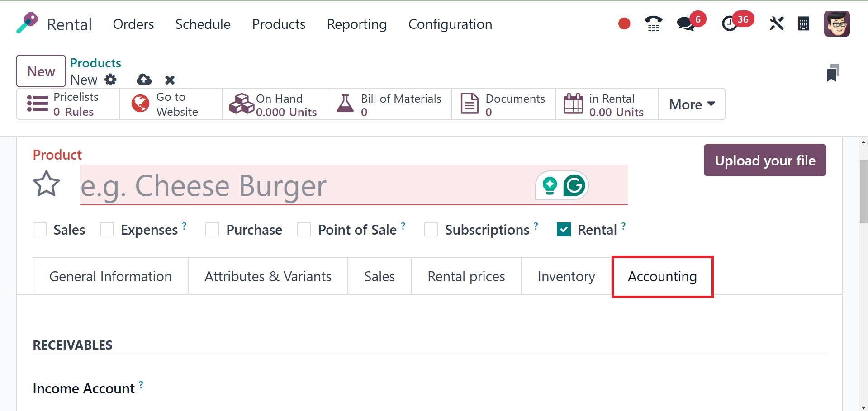Screen dimensions: 868x411
Task: Uncheck the Rental checkbox
Action: click(x=564, y=230)
